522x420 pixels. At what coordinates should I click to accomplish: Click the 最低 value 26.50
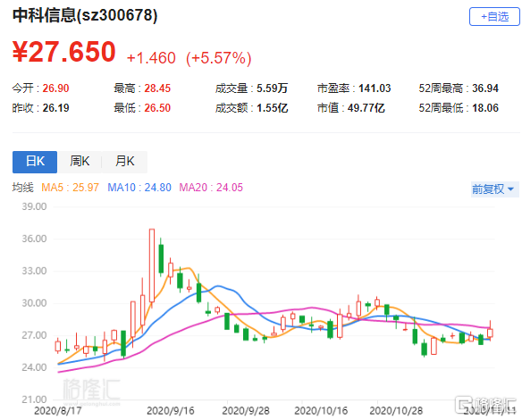click(157, 108)
